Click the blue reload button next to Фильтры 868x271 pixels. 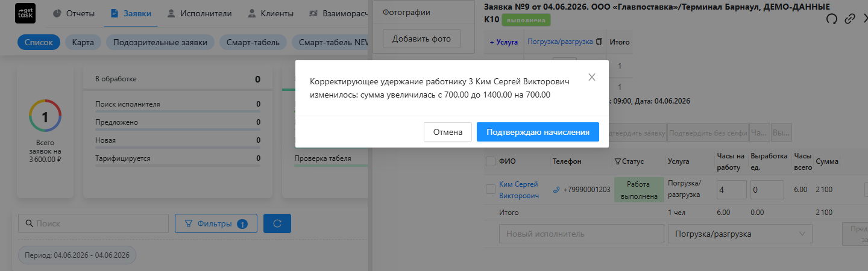point(277,223)
